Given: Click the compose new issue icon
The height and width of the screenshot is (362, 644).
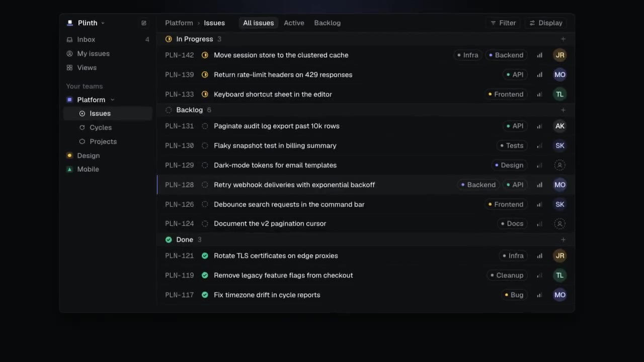Looking at the screenshot, I should tap(144, 23).
